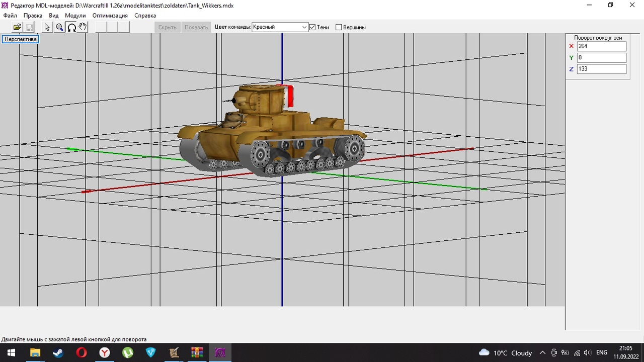Close the MDL editor window
Image resolution: width=644 pixels, height=362 pixels.
pos(632,5)
